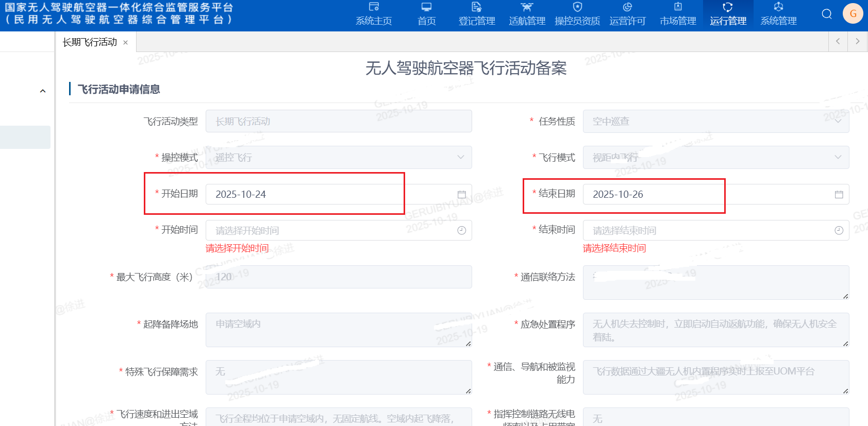Collapse the left sidebar menu chevron
Image resolution: width=868 pixels, height=426 pixels.
[43, 91]
